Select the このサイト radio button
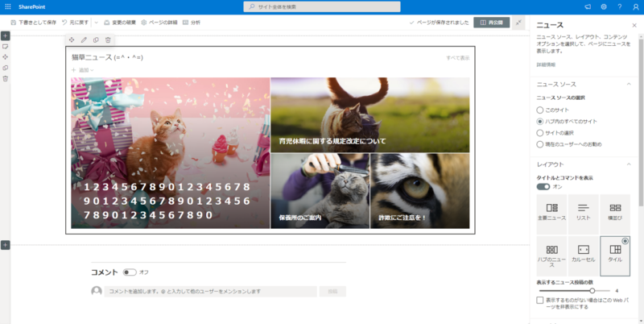The image size is (644, 324). pyautogui.click(x=540, y=109)
